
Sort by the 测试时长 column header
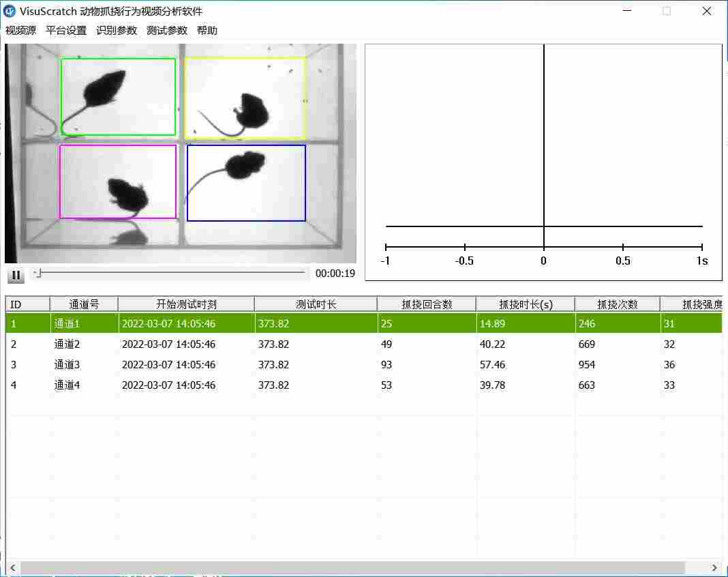(x=316, y=304)
